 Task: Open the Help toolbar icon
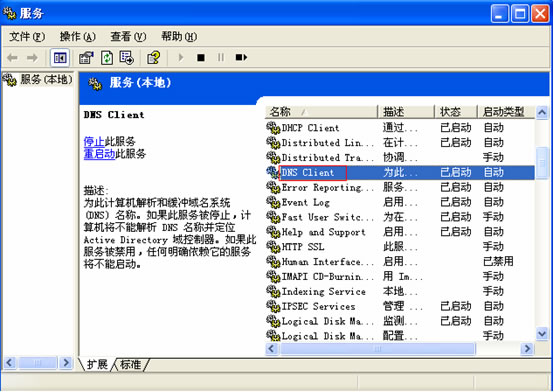pyautogui.click(x=154, y=58)
